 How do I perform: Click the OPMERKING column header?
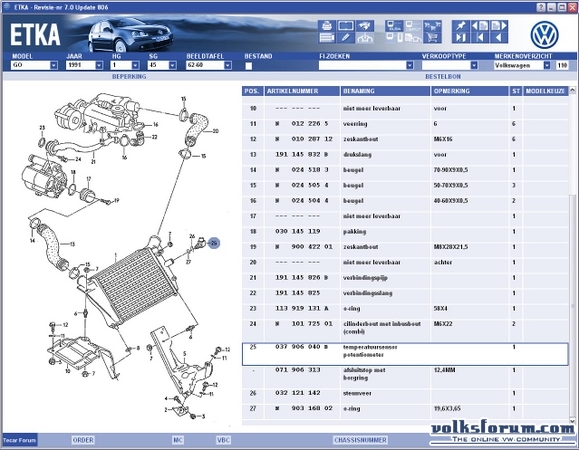[470, 91]
